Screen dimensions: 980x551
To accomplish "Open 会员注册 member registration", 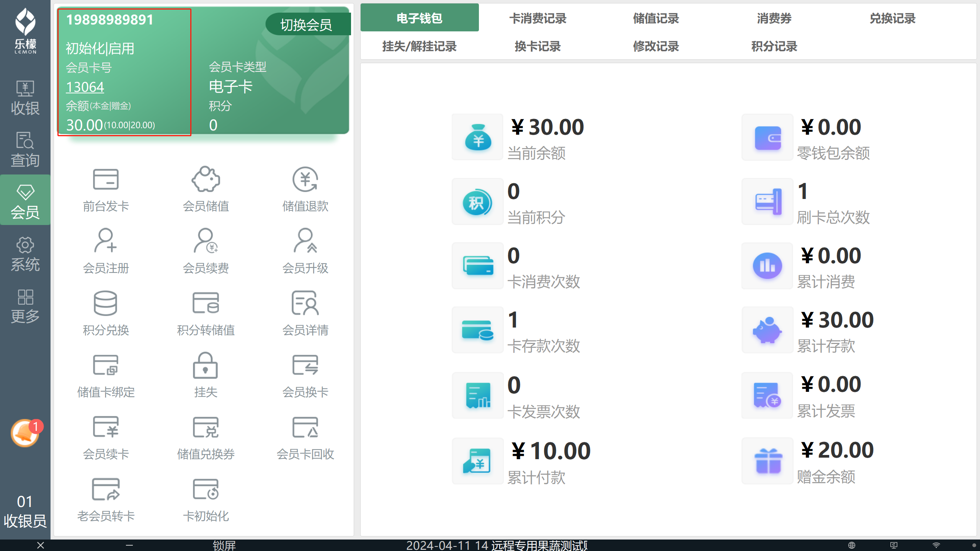I will [x=106, y=251].
